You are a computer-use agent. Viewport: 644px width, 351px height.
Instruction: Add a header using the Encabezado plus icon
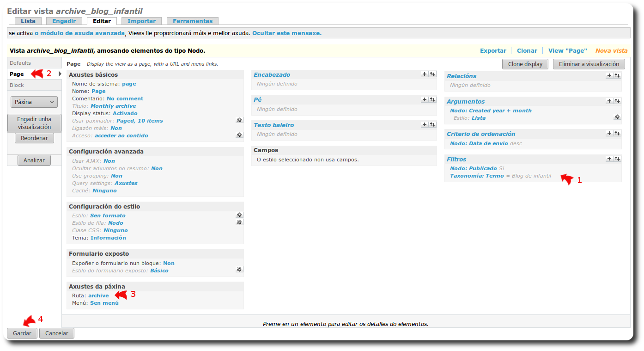point(425,74)
